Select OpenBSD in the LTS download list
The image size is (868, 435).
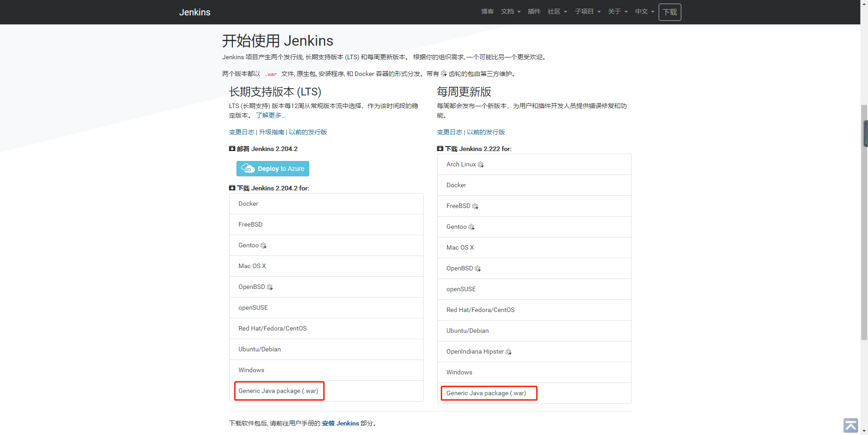coord(326,287)
